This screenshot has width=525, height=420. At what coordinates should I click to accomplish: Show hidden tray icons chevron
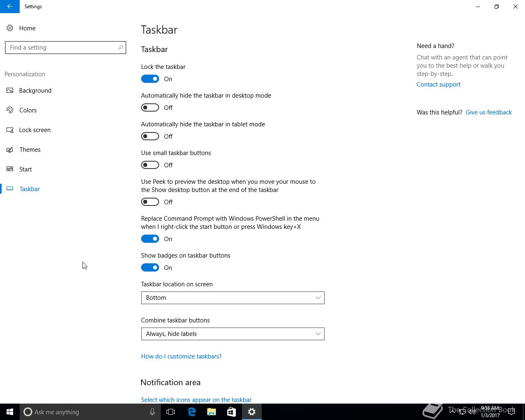tap(452, 412)
